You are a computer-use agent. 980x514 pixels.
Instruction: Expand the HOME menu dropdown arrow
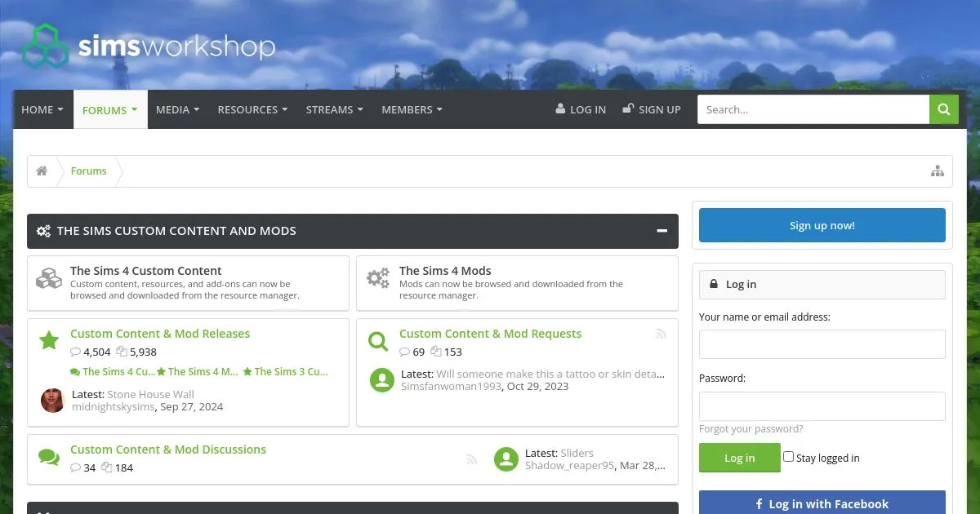[x=60, y=109]
